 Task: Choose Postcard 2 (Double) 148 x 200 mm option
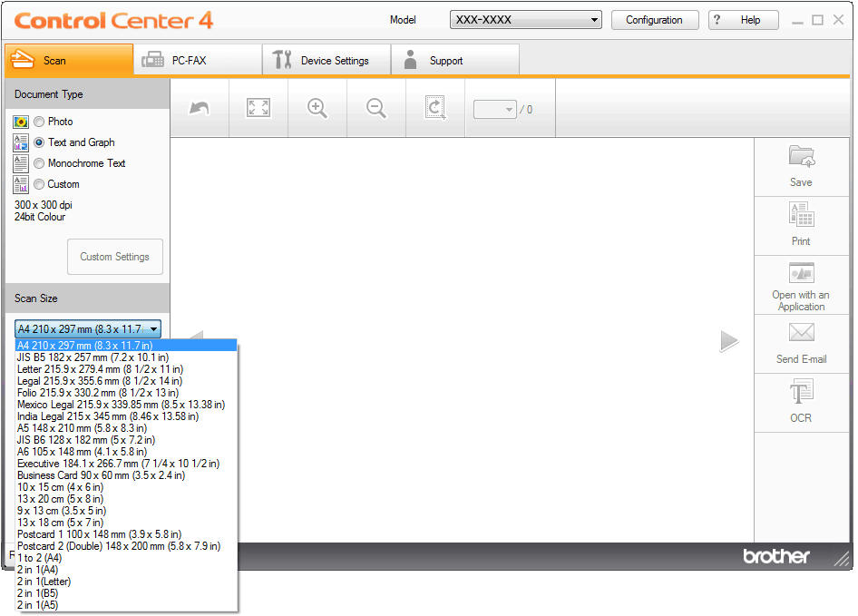[x=126, y=546]
